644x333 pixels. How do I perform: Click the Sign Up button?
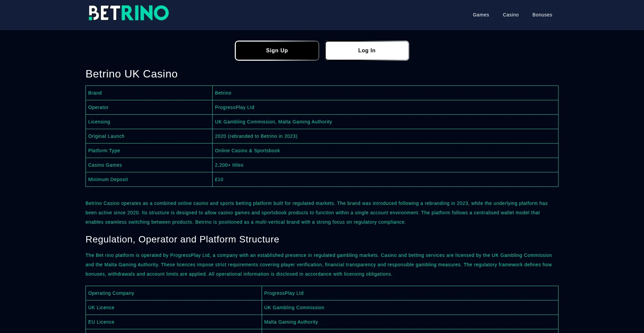[277, 51]
